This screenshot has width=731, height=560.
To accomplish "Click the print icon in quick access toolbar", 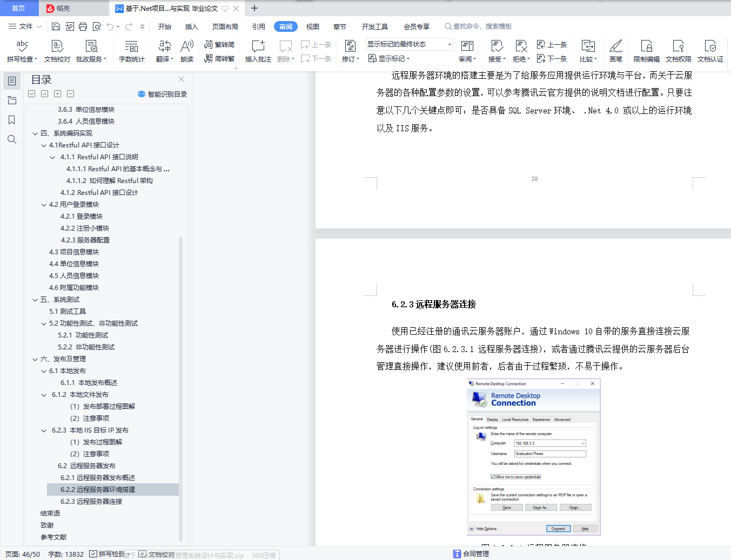I will coord(83,26).
